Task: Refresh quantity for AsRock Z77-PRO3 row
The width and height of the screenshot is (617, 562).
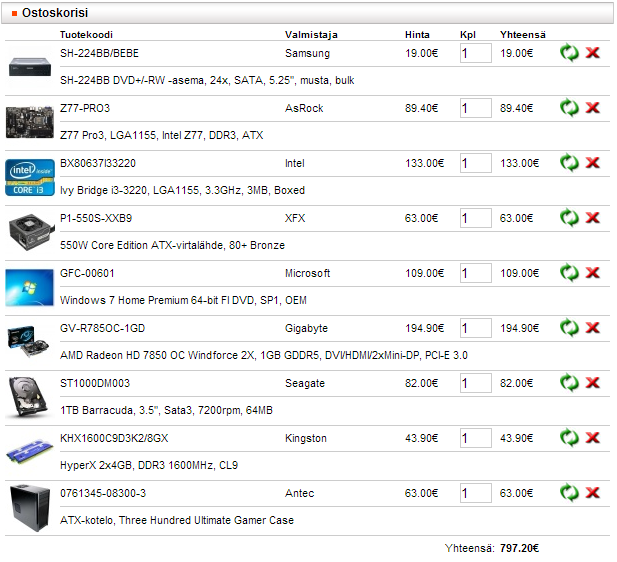Action: click(569, 108)
